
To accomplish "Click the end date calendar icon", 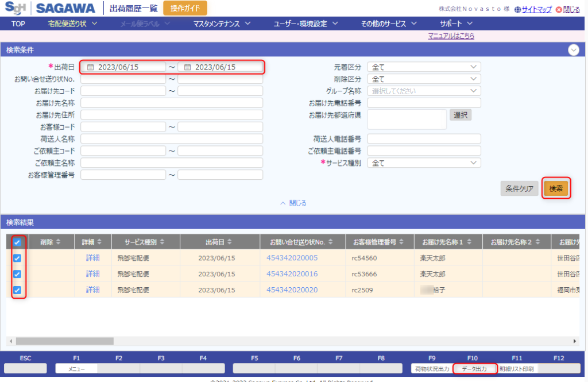I will 187,67.
